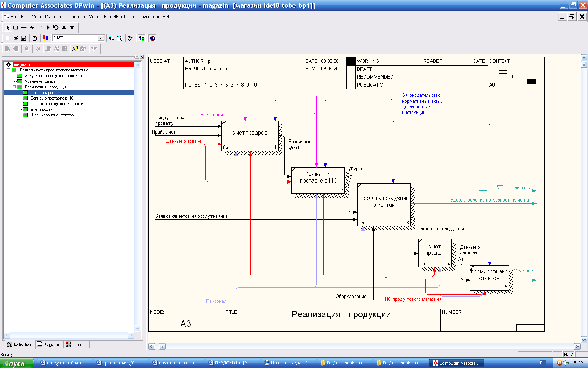Open the File menu
Image resolution: width=588 pixels, height=368 pixels.
(14, 16)
